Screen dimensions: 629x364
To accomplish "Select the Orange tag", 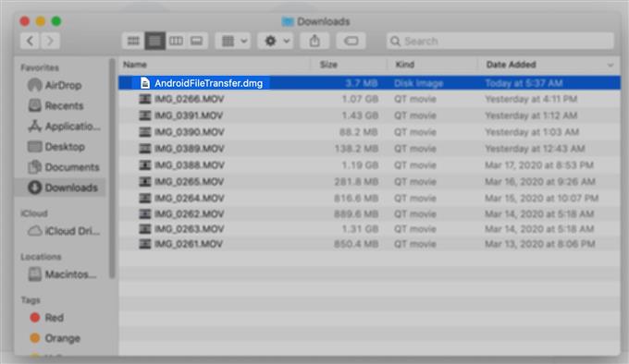I will pyautogui.click(x=55, y=338).
